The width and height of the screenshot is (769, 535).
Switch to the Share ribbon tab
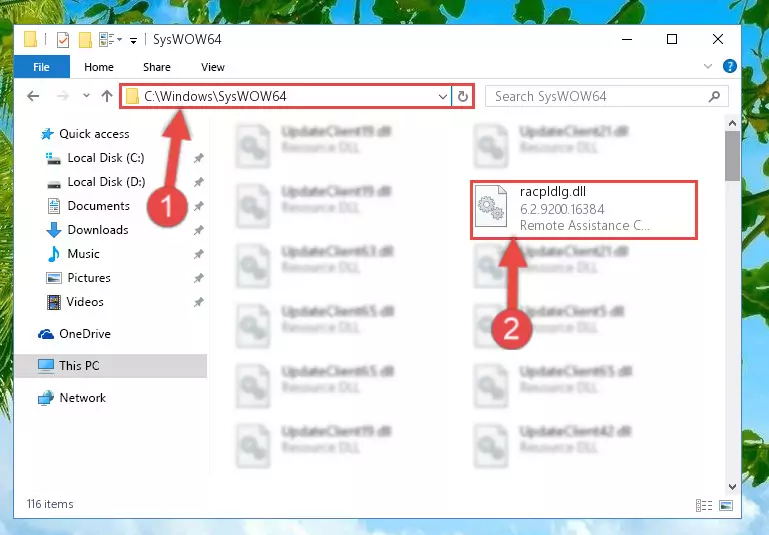coord(156,67)
